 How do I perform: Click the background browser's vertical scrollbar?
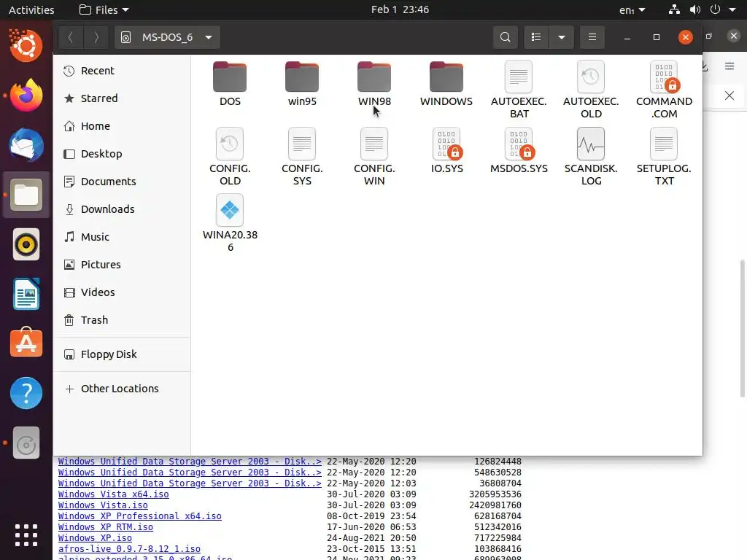point(742,329)
